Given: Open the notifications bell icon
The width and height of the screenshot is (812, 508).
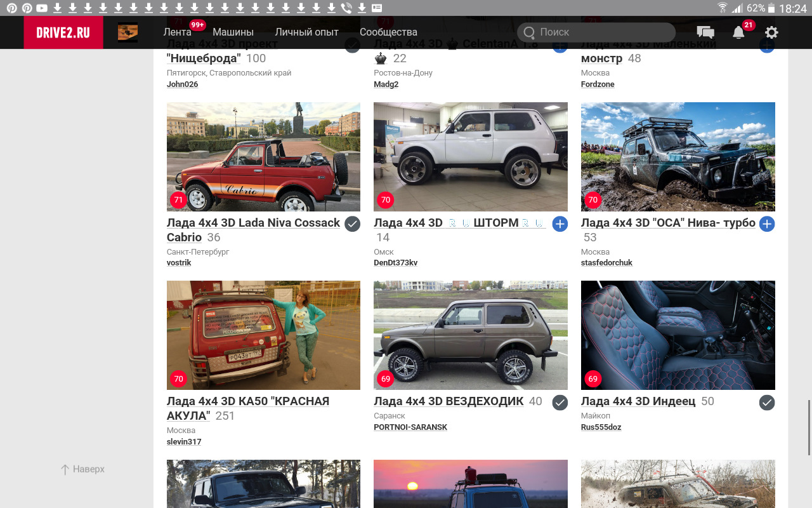Looking at the screenshot, I should (x=738, y=32).
